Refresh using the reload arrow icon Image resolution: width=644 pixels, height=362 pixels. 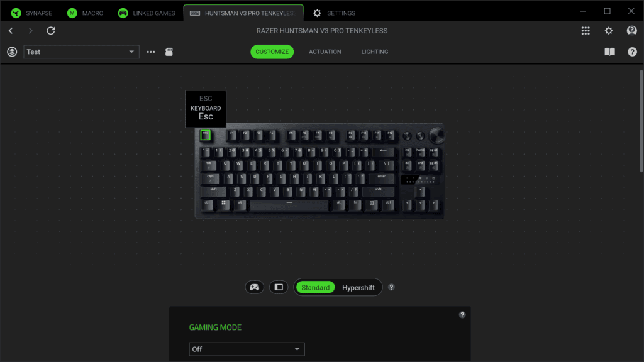coord(50,31)
